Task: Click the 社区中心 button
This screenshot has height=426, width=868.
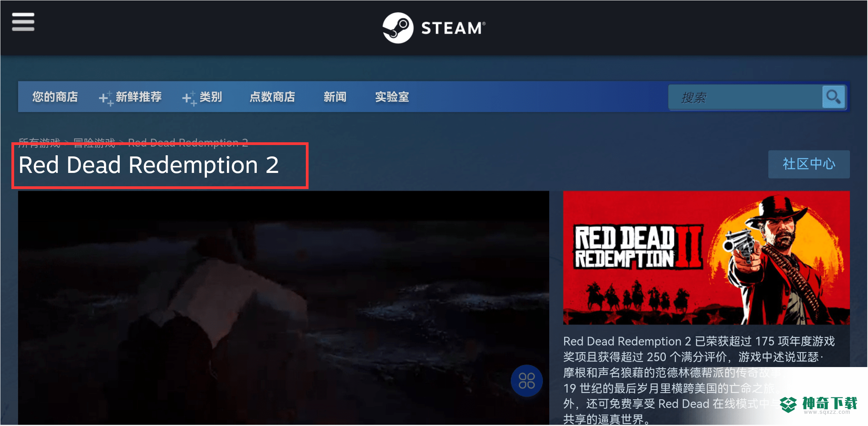Action: (x=809, y=164)
